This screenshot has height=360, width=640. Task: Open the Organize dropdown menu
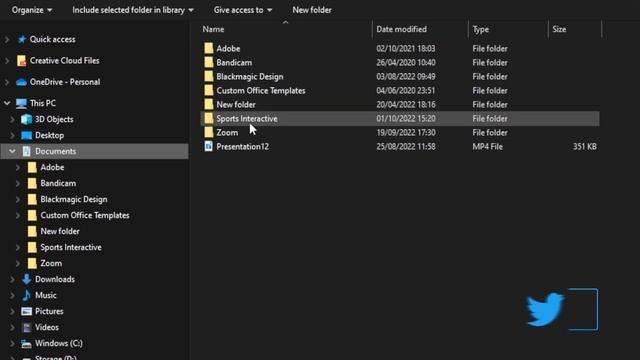point(32,10)
